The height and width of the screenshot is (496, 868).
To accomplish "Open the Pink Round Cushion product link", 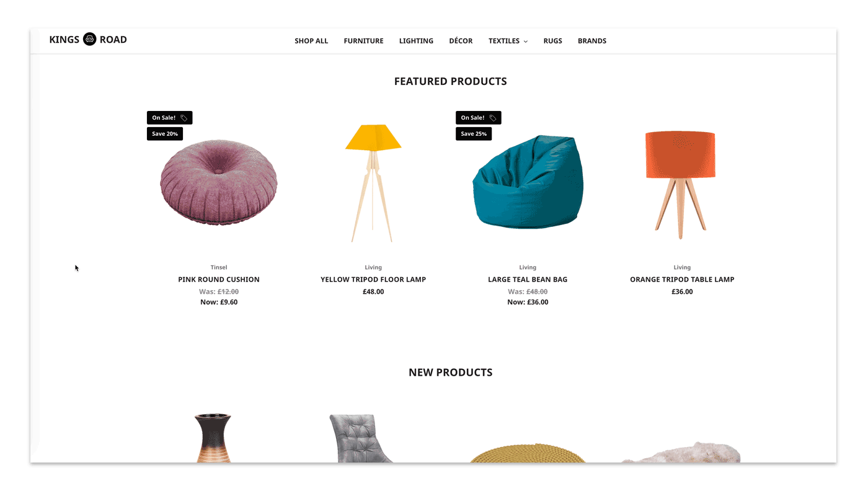I will click(x=219, y=280).
